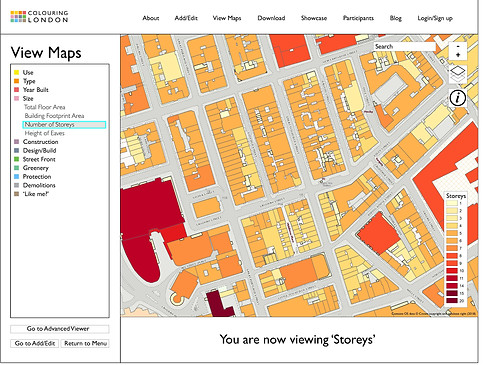Click Return to Menu button

click(85, 343)
